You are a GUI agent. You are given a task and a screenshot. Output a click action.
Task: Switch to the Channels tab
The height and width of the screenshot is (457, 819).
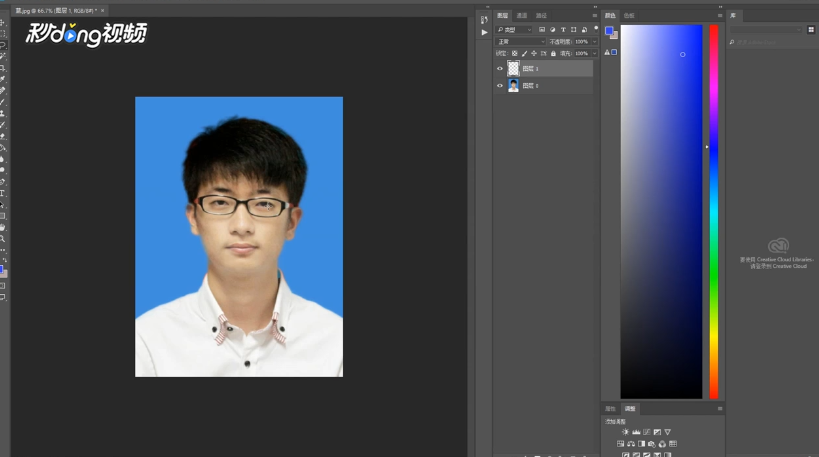pyautogui.click(x=522, y=16)
